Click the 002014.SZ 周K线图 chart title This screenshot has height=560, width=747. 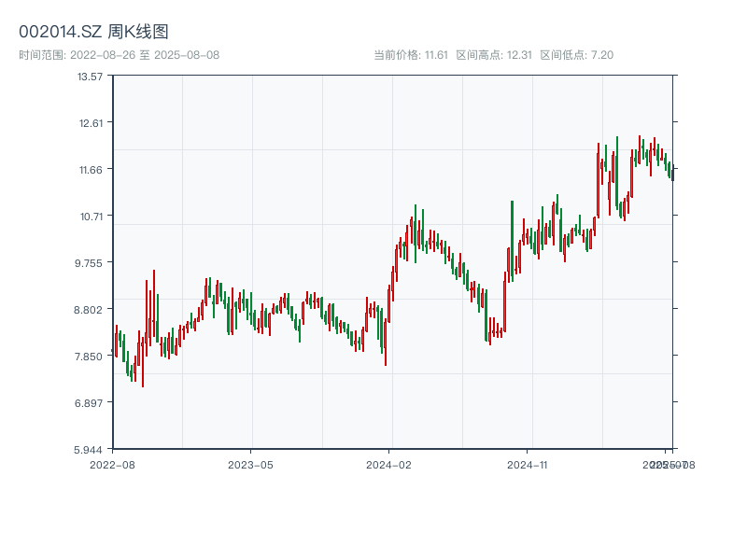(x=93, y=33)
